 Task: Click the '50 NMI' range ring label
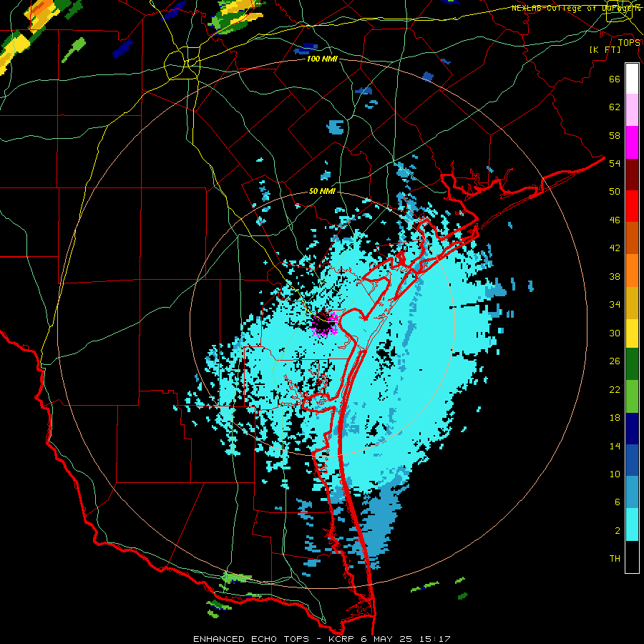tap(322, 191)
